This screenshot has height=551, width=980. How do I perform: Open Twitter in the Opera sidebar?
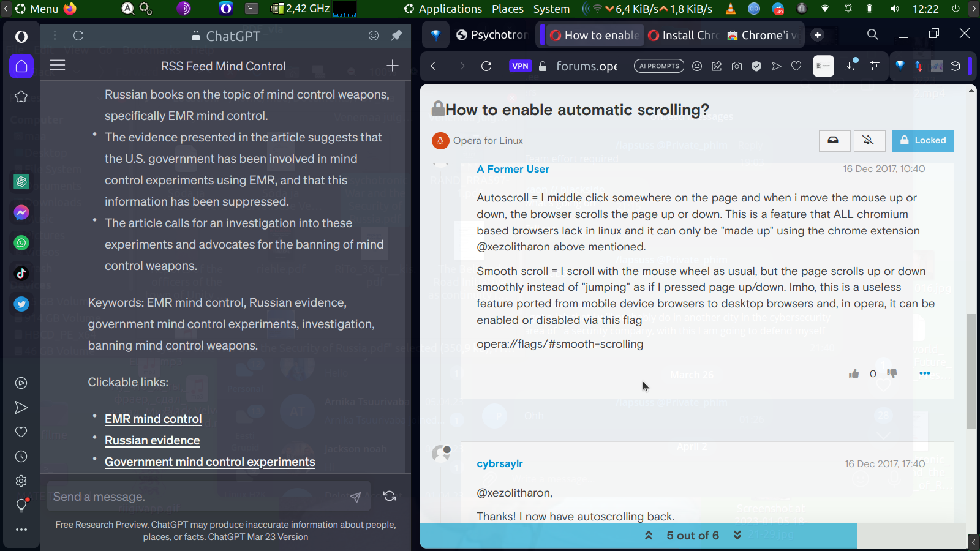21,304
